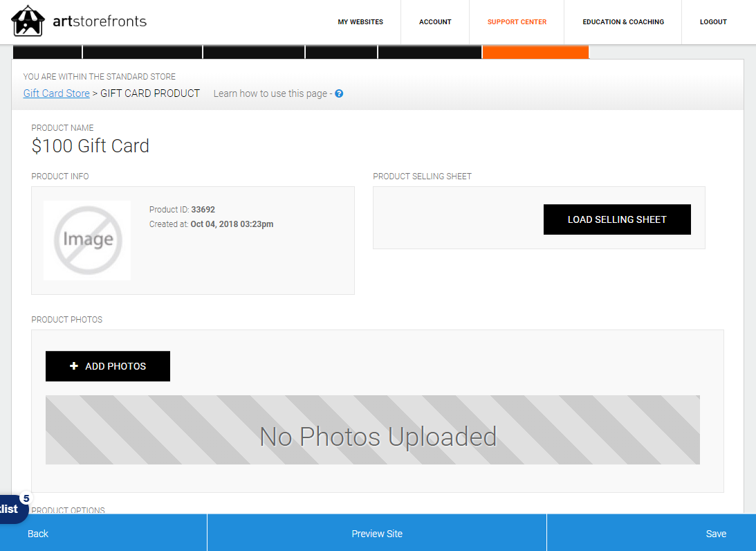This screenshot has width=756, height=551.
Task: Open the ACCOUNT menu
Action: pyautogui.click(x=435, y=21)
